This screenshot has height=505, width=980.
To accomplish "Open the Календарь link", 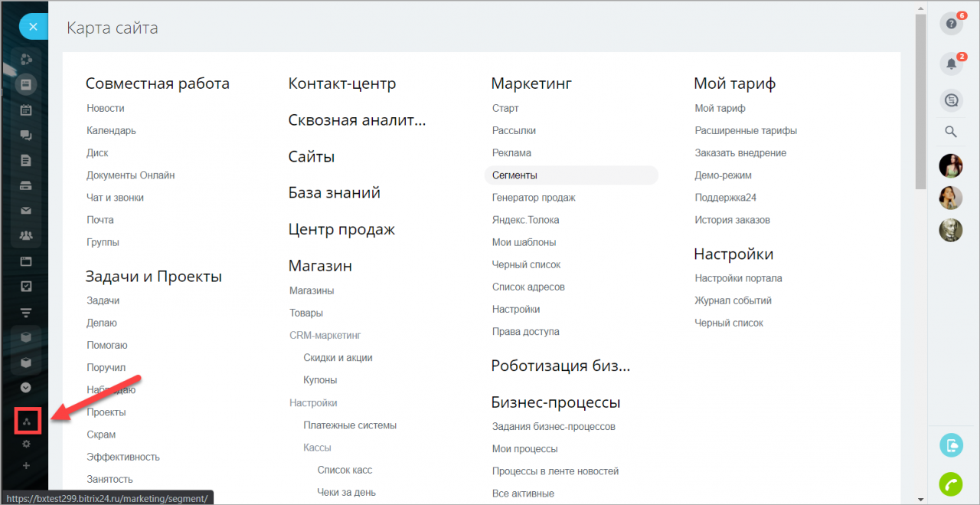I will pos(111,130).
